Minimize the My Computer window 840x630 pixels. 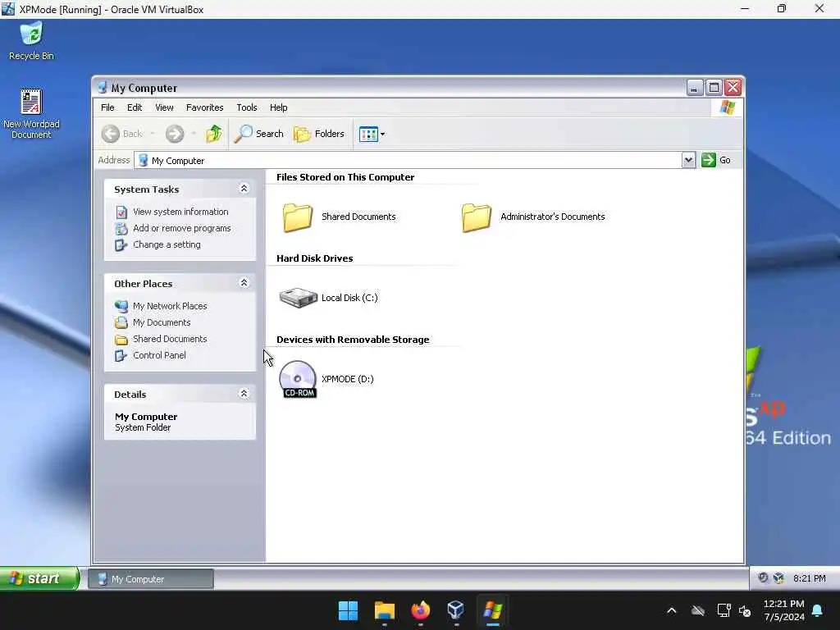pyautogui.click(x=694, y=87)
